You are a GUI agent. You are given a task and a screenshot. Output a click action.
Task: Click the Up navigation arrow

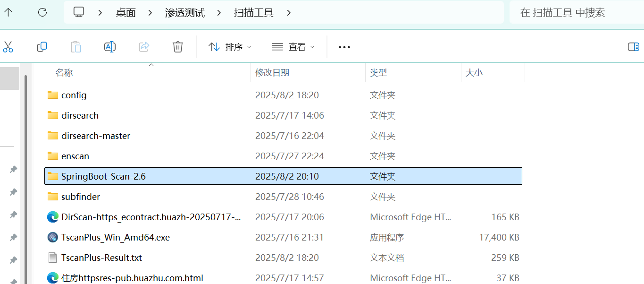click(8, 13)
